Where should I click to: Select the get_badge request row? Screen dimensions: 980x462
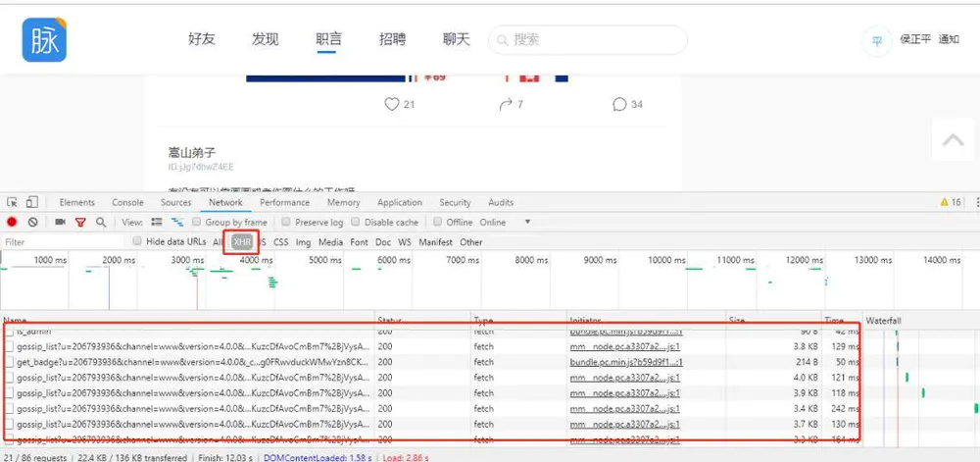[x=431, y=362]
